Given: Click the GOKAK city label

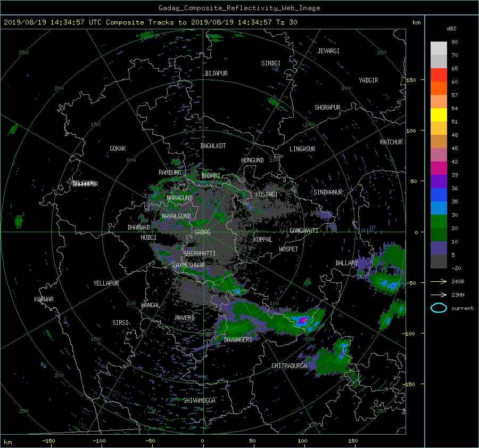Looking at the screenshot, I should coord(118,149).
